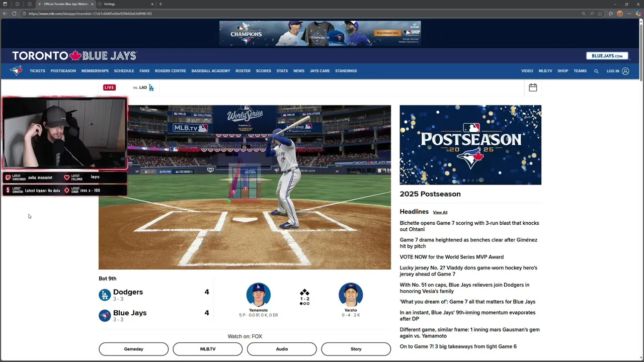Open the ROSTER menu
This screenshot has height=362, width=644.
[x=243, y=71]
